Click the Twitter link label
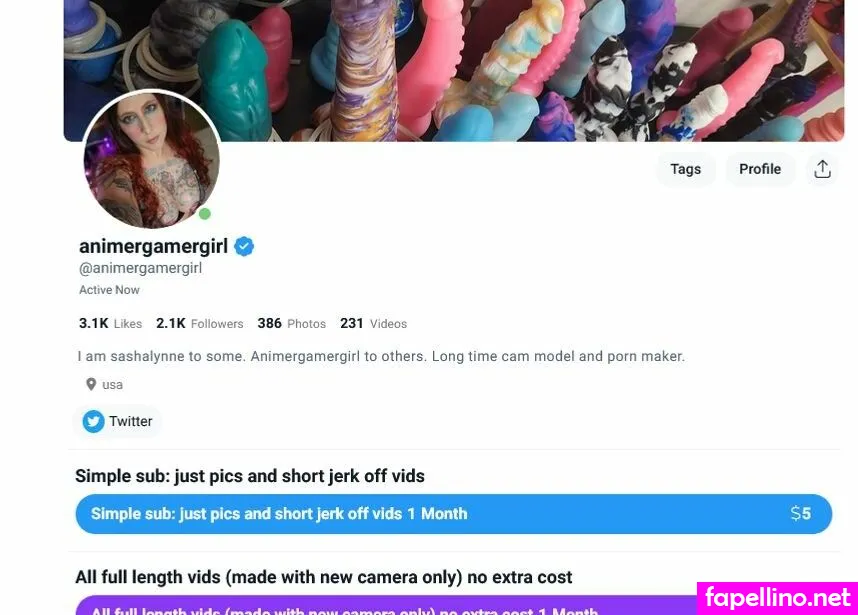This screenshot has height=615, width=858. coord(131,421)
